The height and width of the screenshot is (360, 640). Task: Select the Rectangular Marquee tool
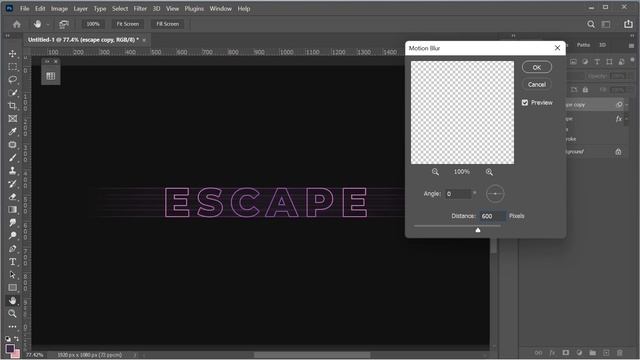pyautogui.click(x=12, y=67)
